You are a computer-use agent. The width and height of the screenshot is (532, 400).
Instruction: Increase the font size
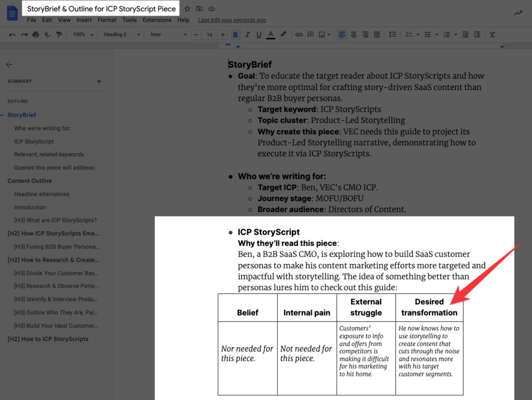coord(222,35)
